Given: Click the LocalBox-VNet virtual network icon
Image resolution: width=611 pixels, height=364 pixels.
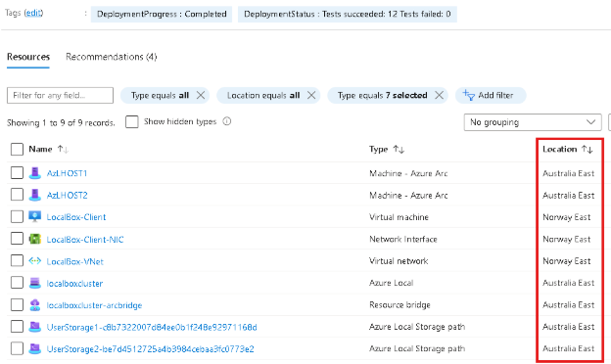Looking at the screenshot, I should (x=34, y=261).
